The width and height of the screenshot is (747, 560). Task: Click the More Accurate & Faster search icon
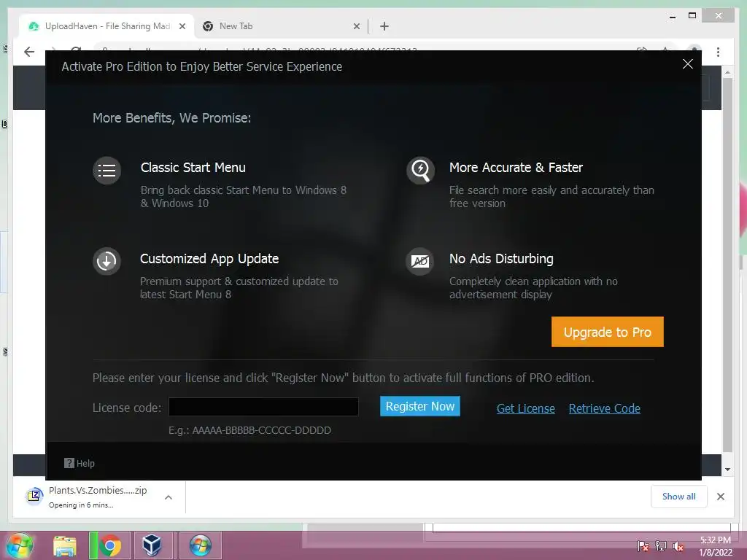[x=420, y=170]
